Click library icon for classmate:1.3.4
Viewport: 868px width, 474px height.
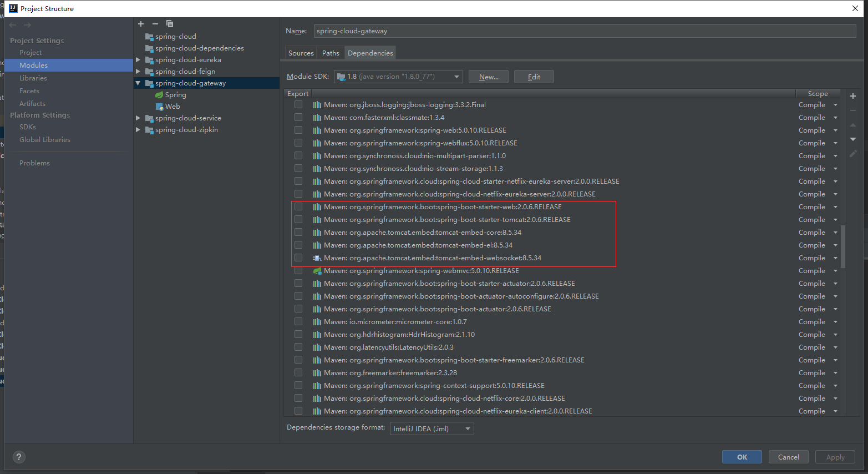pyautogui.click(x=317, y=118)
